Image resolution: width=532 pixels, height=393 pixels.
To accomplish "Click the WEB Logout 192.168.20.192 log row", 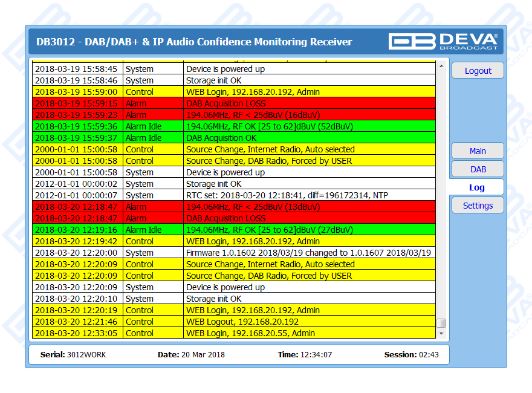I will click(242, 322).
